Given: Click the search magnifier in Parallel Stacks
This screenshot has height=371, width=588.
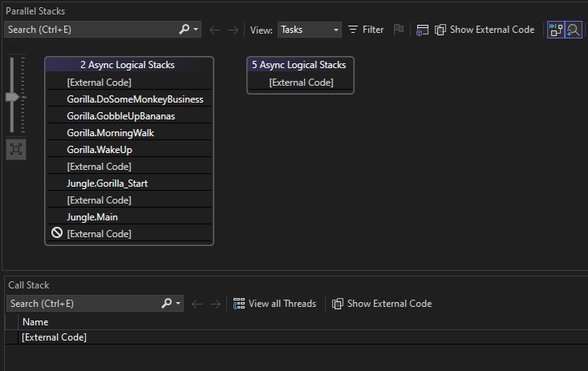Looking at the screenshot, I should (185, 30).
